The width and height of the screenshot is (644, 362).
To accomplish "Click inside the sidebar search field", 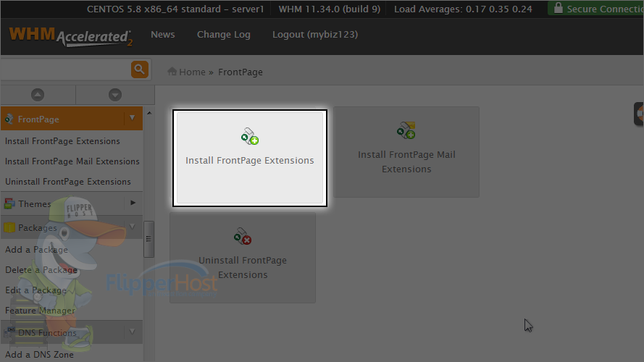I will point(66,70).
